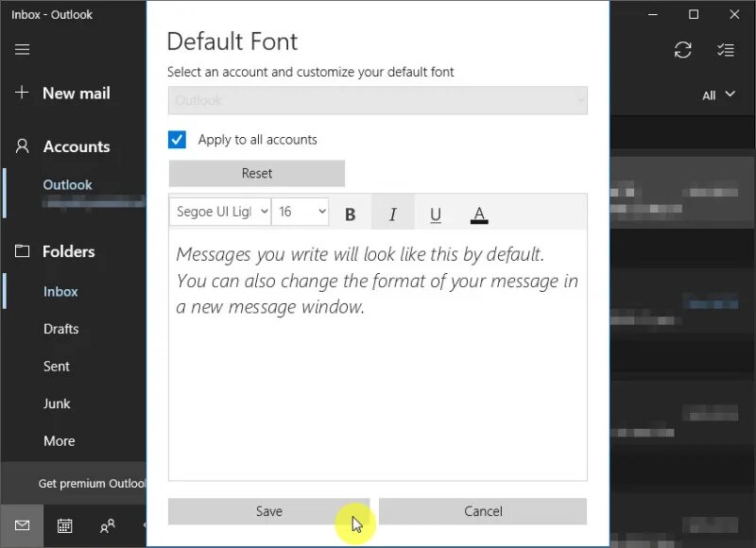Viewport: 756px width, 548px height.
Task: Cancel the Default Font dialog
Action: (x=483, y=511)
